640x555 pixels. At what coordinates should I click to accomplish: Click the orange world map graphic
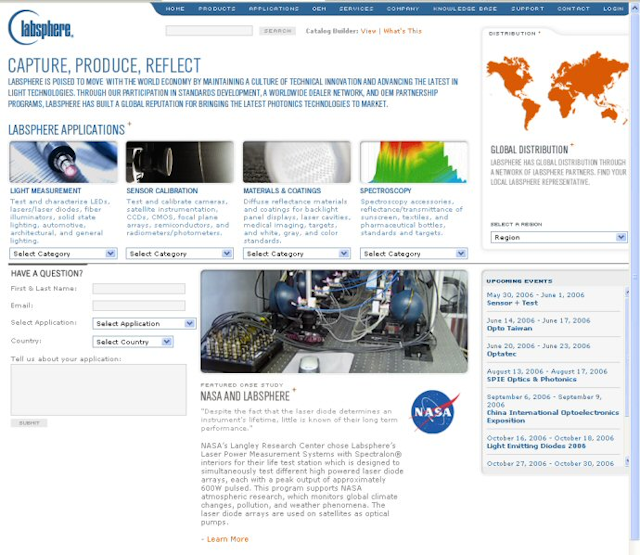[557, 89]
